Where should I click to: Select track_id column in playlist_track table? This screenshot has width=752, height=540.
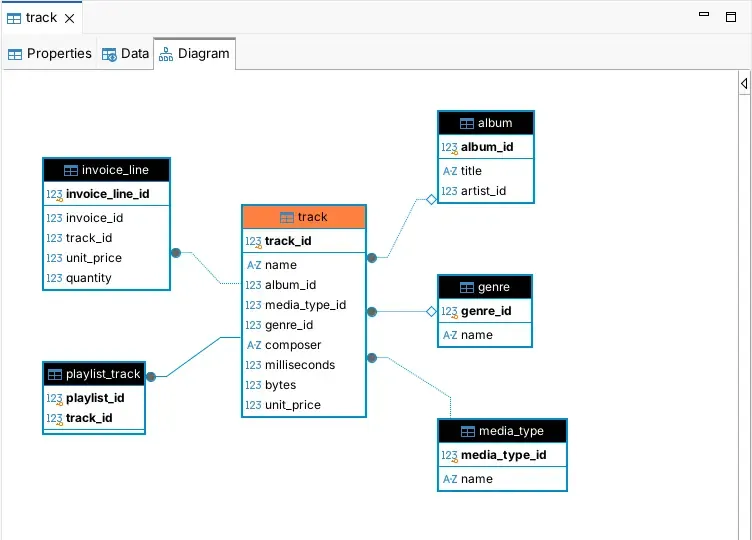(94, 418)
